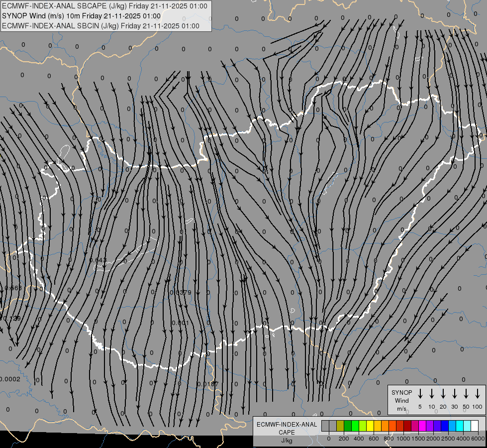Click the 1000 tick label on CAPE scale

403,439
